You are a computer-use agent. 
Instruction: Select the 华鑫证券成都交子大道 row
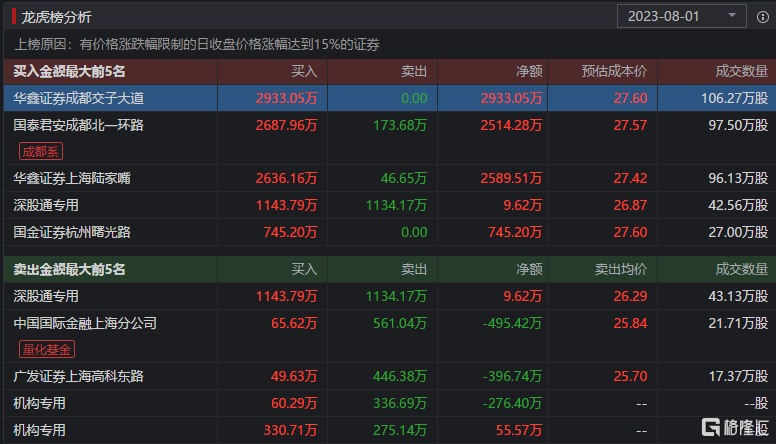[x=388, y=98]
